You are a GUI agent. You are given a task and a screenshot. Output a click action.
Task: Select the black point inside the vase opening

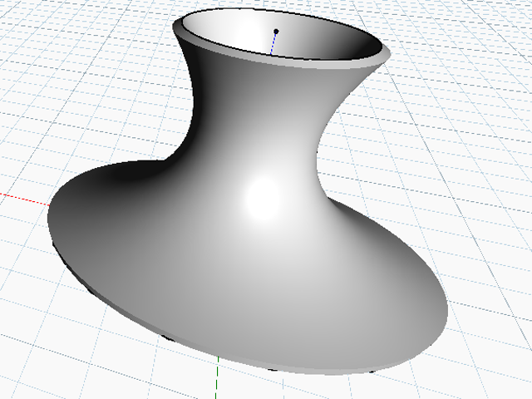click(276, 32)
